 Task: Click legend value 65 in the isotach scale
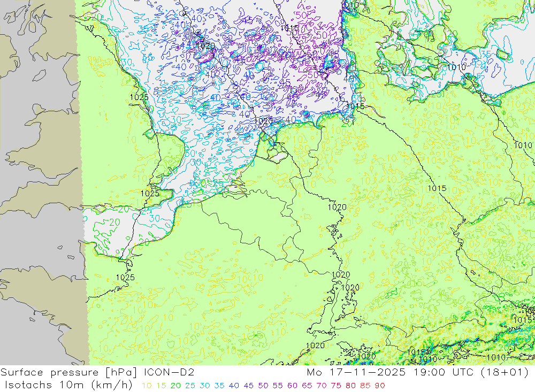[x=307, y=386]
